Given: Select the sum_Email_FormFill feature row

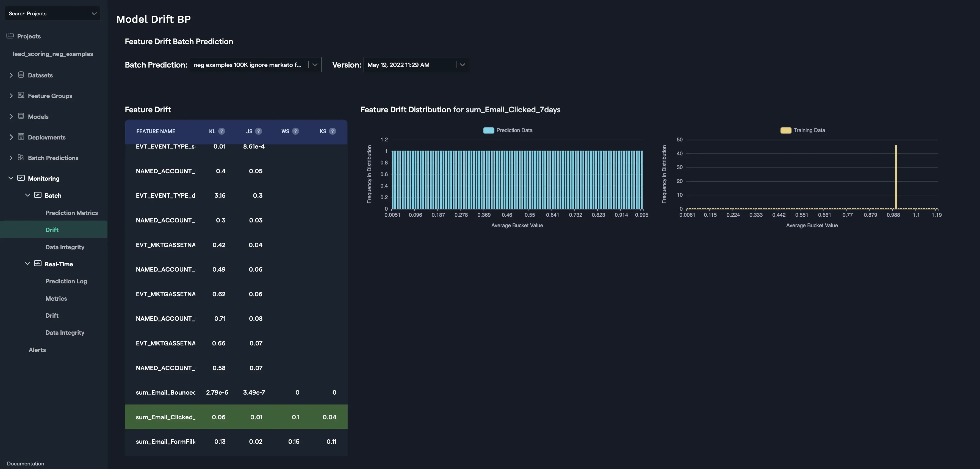Looking at the screenshot, I should tap(236, 442).
